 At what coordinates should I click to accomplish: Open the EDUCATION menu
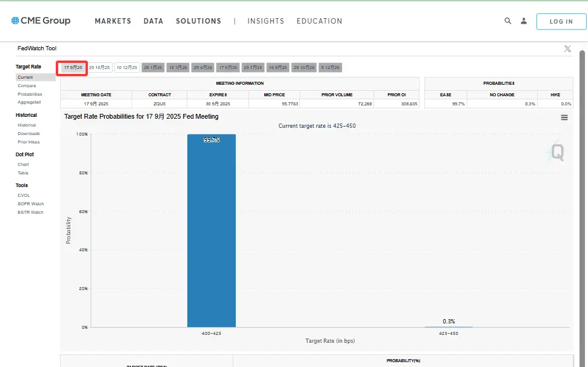coord(319,21)
